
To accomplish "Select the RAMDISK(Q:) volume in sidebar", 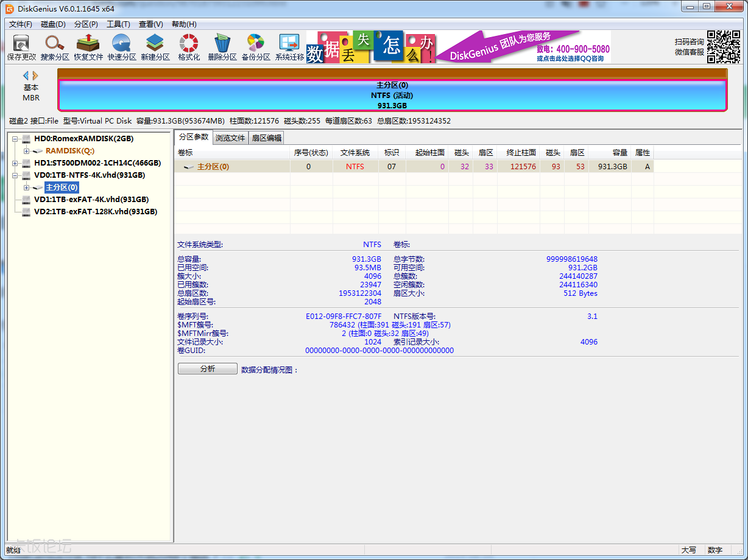I will [x=71, y=150].
